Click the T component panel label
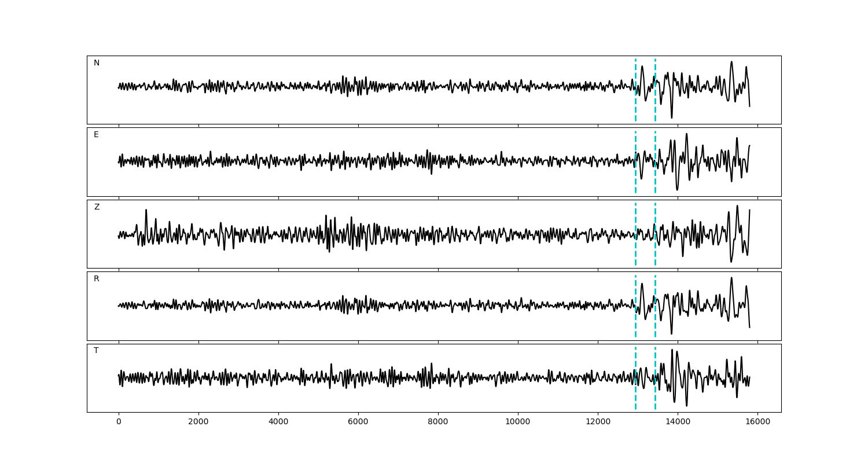Screen dimensions: 868x463 (x=96, y=351)
